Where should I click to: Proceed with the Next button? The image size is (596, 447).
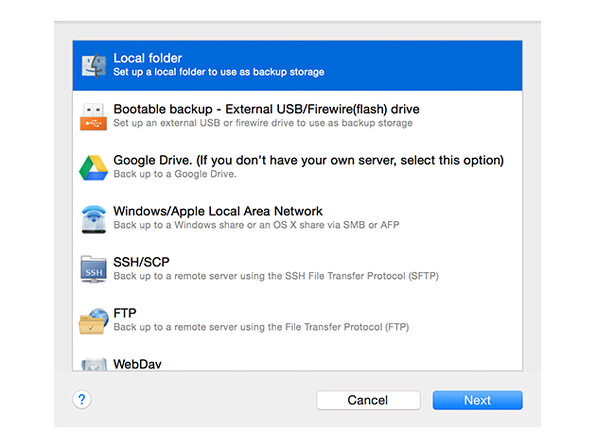[x=477, y=400]
